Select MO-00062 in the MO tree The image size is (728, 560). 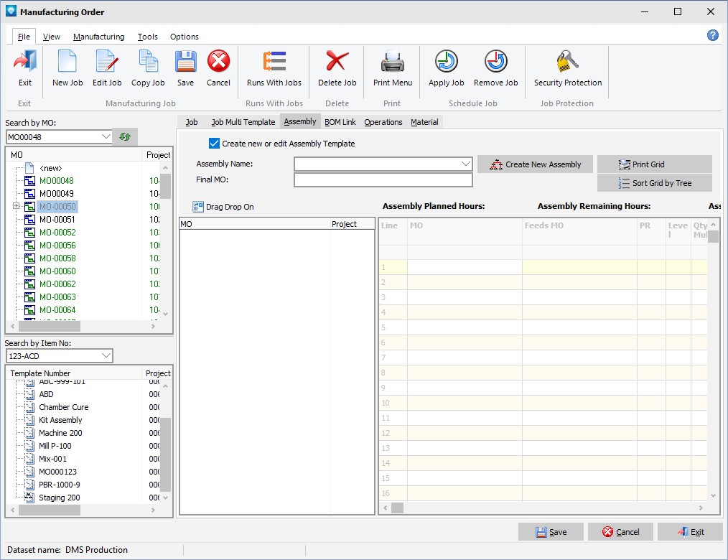(x=57, y=284)
